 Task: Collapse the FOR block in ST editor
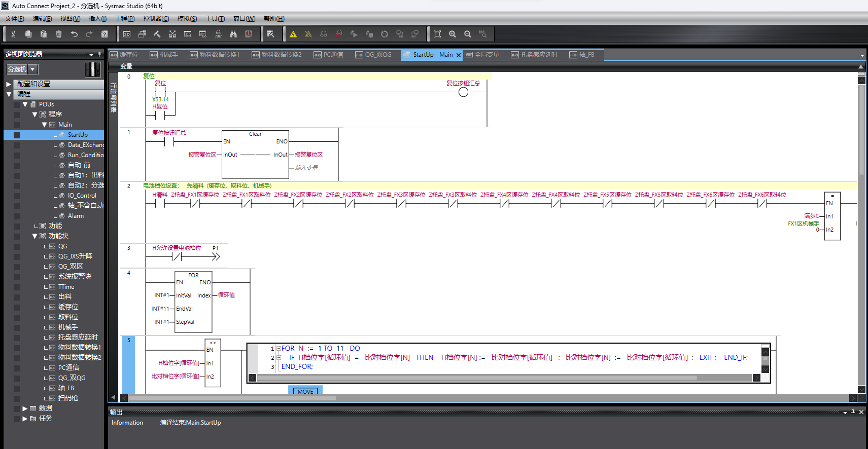coord(278,348)
